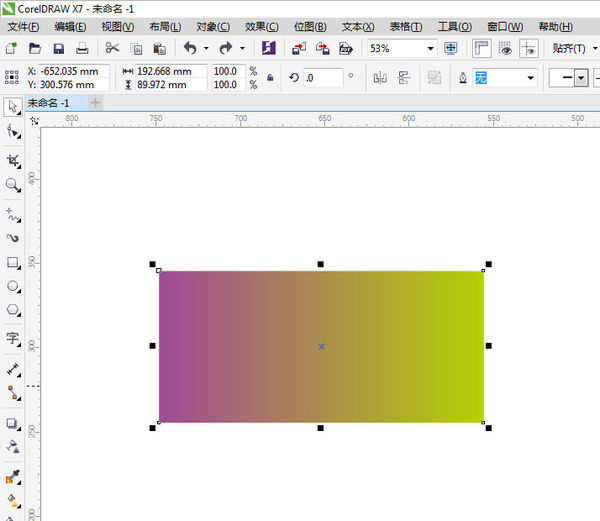This screenshot has width=600, height=521.
Task: Select the Pick tool
Action: 13,107
